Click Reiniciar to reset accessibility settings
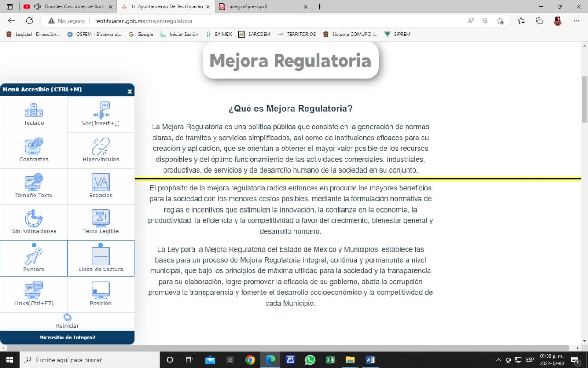The width and height of the screenshot is (588, 368). click(x=67, y=321)
